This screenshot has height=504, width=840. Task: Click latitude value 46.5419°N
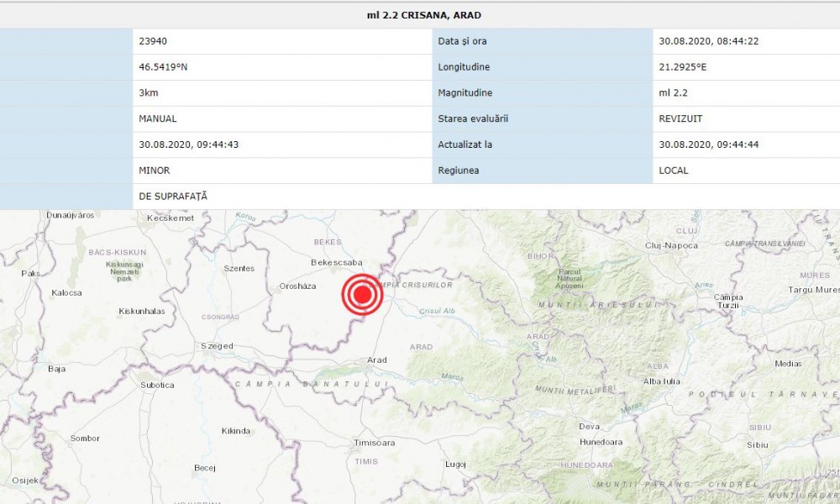pyautogui.click(x=163, y=67)
